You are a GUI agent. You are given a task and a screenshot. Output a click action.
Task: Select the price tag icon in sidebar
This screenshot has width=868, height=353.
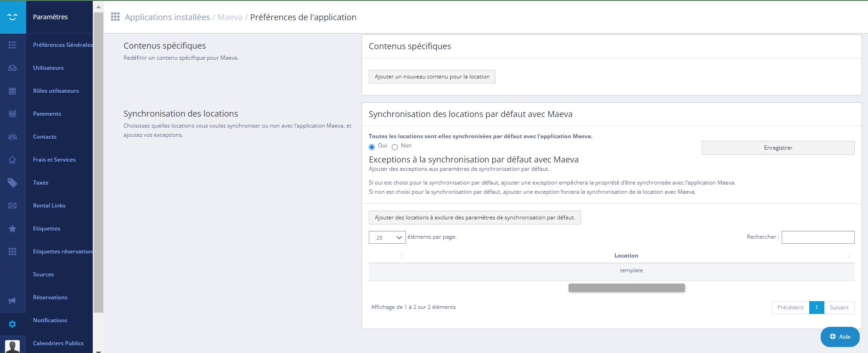click(12, 183)
